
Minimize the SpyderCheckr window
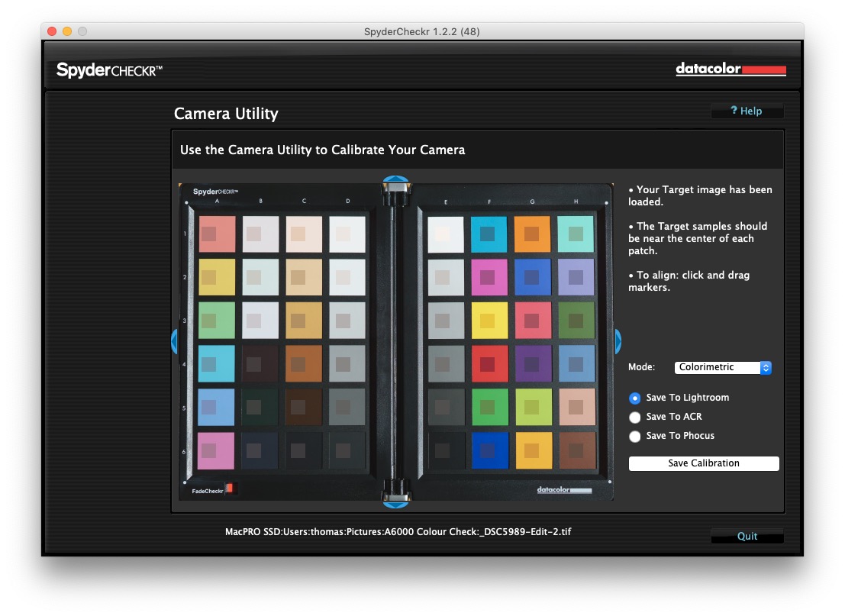[67, 31]
